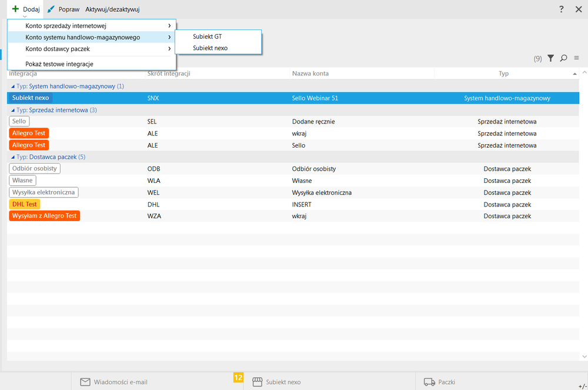This screenshot has width=588, height=390.
Task: Click the Wysyłam z Allegro Test label
Action: coord(45,216)
